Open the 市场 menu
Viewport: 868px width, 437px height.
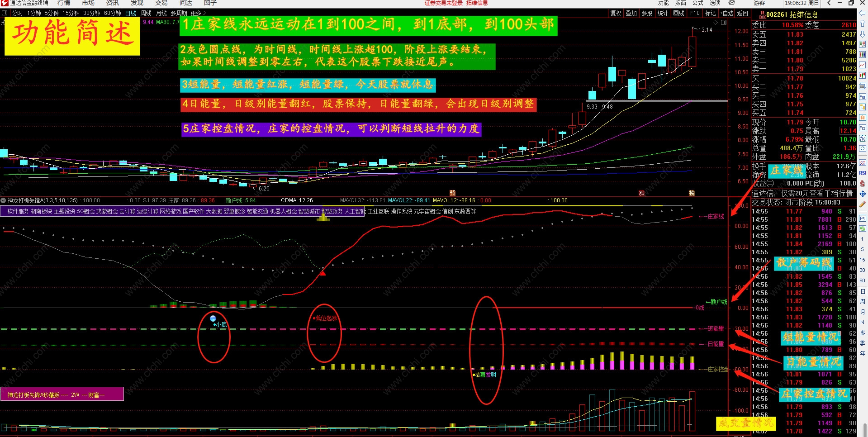coord(88,3)
